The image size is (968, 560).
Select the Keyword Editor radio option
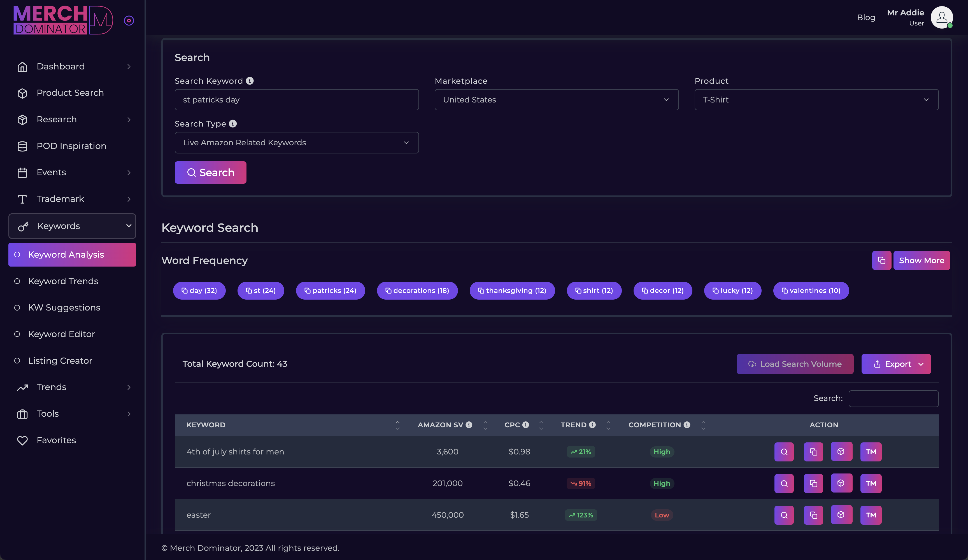61,334
